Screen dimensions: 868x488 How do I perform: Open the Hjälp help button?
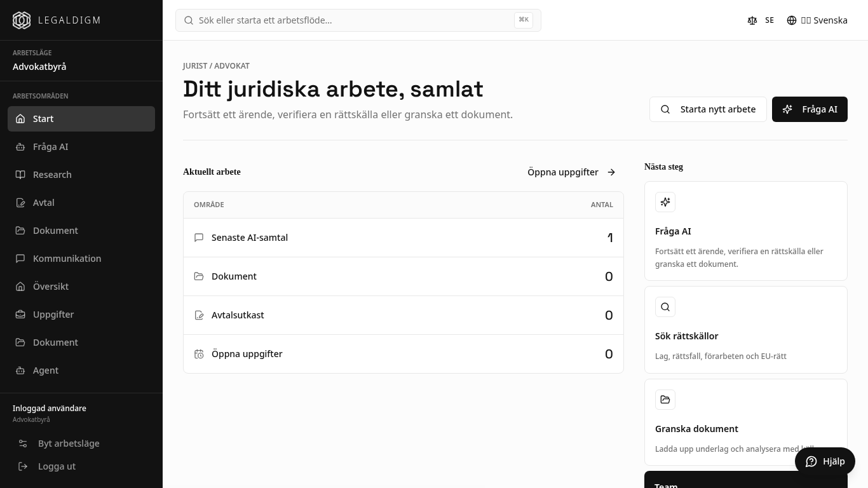click(x=825, y=461)
